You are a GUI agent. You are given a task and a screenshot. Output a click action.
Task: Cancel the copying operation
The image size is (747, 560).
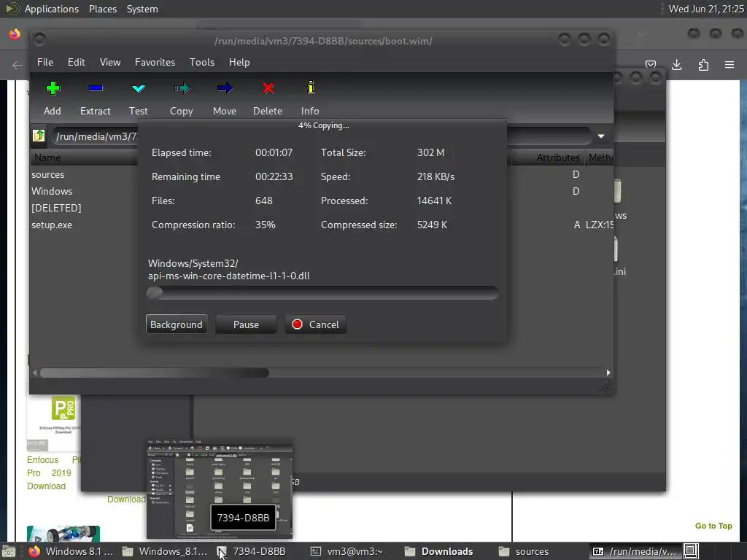tap(315, 324)
